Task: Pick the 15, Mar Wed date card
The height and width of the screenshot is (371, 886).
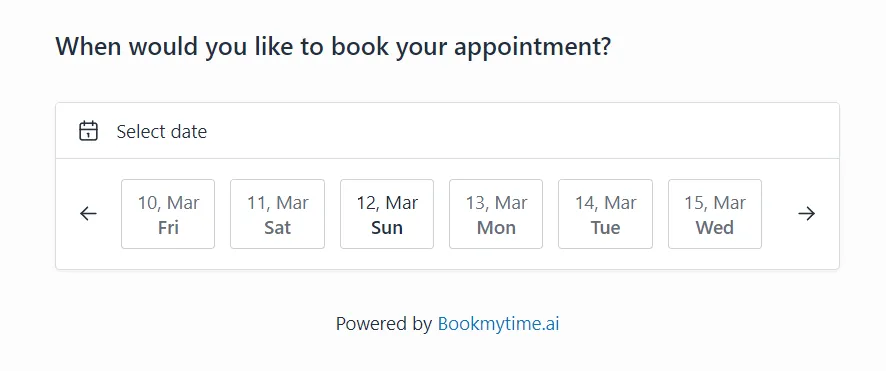Action: pyautogui.click(x=715, y=214)
